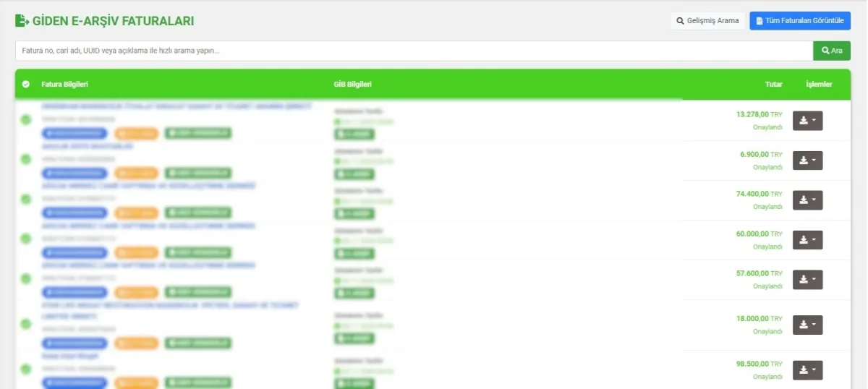Click the green Ara search button
The height and width of the screenshot is (389, 868).
pos(832,51)
